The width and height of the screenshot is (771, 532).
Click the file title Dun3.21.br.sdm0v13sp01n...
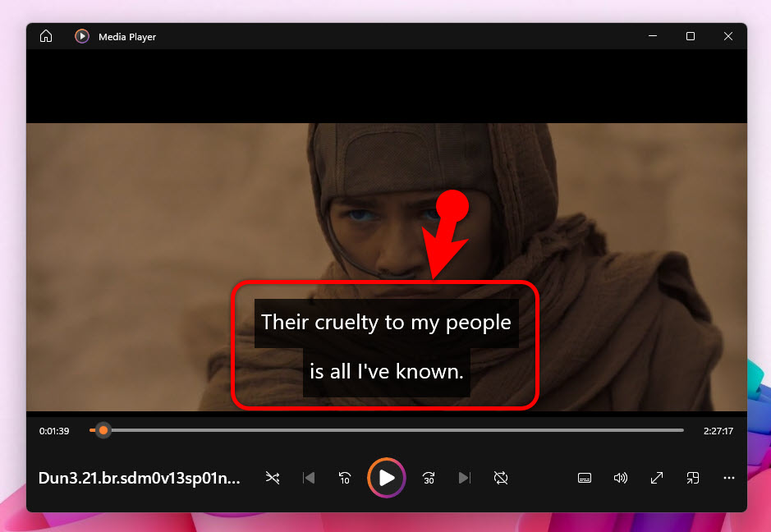point(139,478)
